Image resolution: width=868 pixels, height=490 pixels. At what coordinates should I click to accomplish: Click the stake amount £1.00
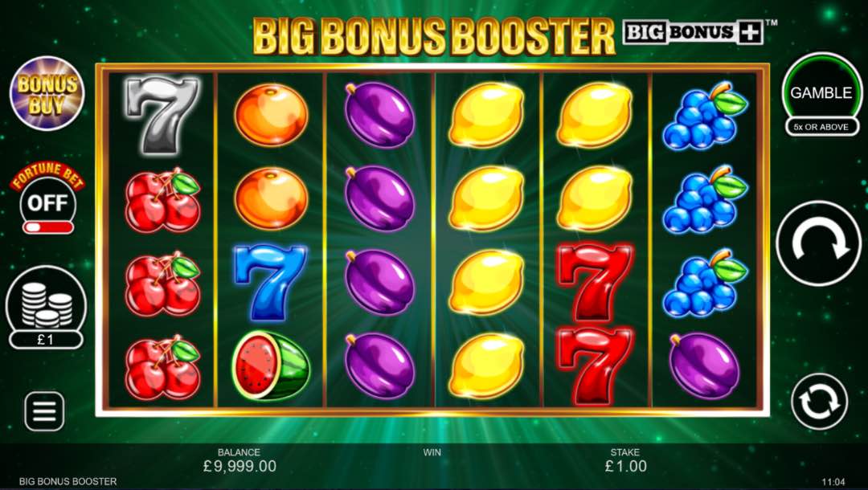[625, 466]
